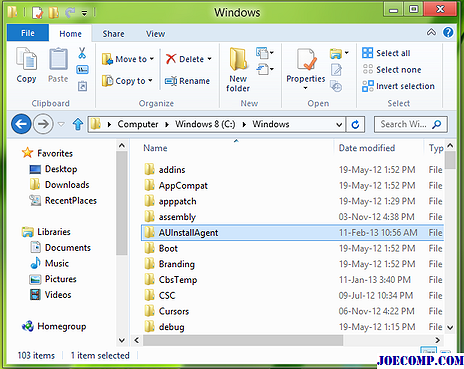Open the Easy access dropdown
464x369 pixels.
tap(265, 69)
